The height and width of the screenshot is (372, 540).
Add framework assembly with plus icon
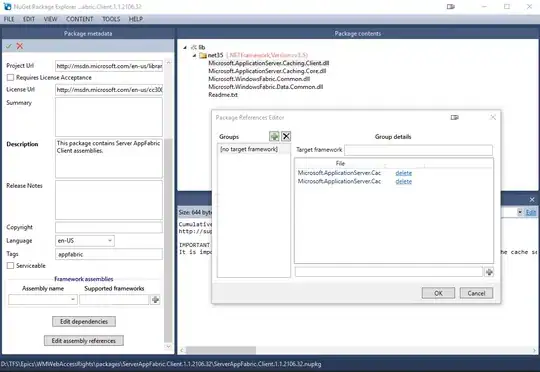[x=156, y=300]
